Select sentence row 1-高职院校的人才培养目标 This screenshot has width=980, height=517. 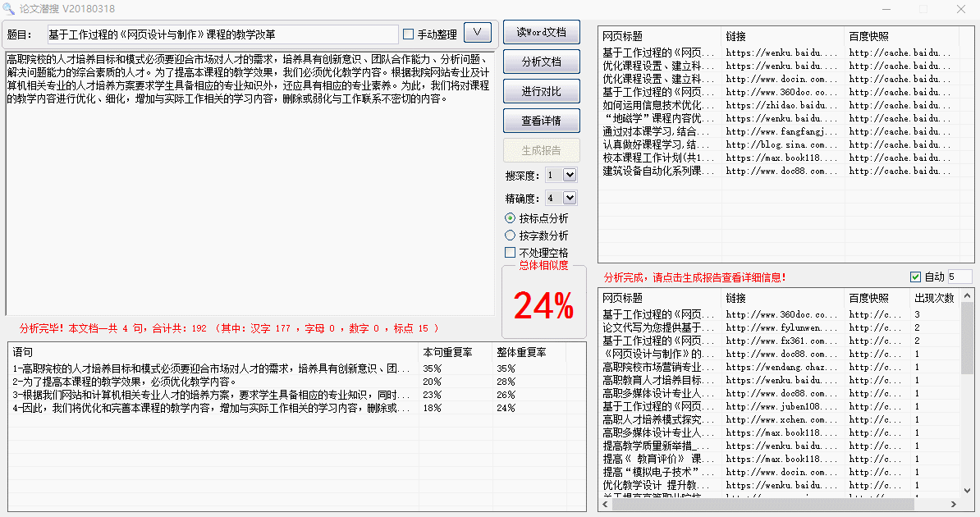[296, 368]
